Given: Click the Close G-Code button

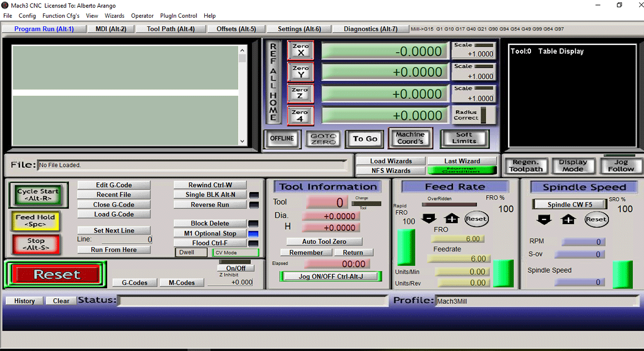Looking at the screenshot, I should coord(114,204).
